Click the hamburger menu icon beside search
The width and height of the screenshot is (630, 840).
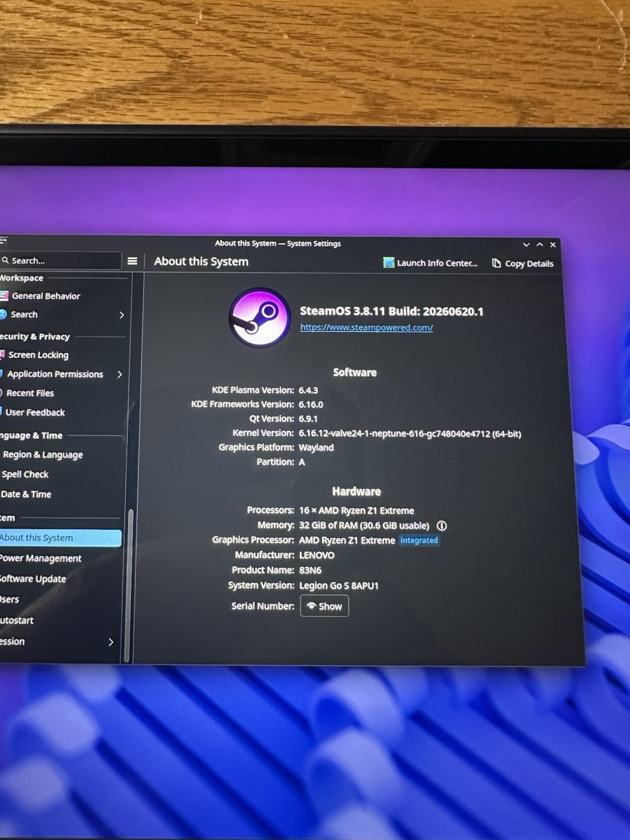(132, 261)
